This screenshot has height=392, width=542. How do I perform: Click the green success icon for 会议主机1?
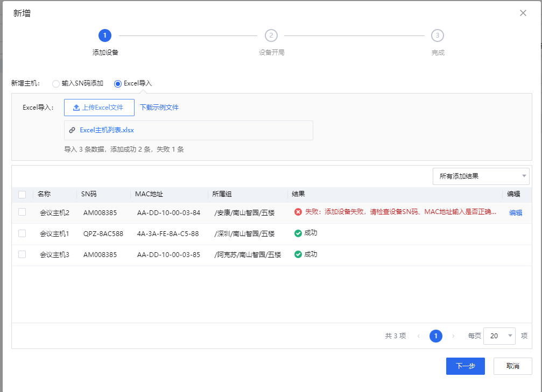tap(298, 233)
